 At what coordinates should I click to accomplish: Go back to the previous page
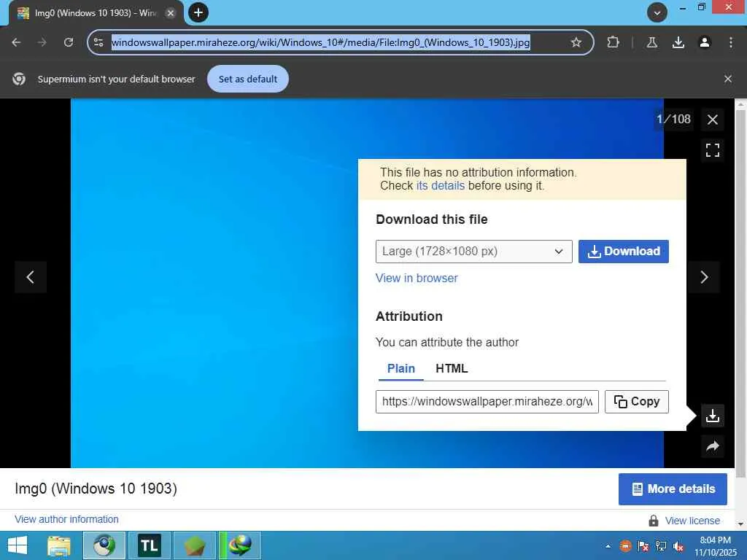16,42
